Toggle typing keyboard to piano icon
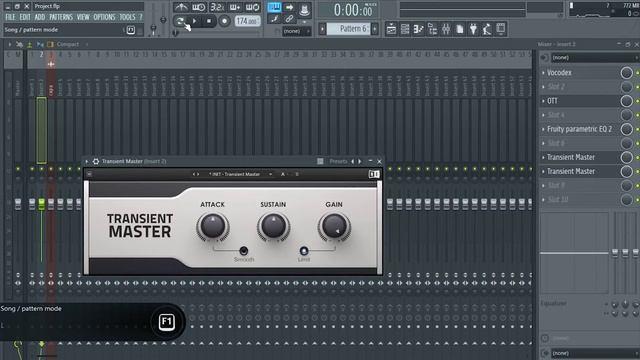Screen dimensions: 640x360 (274, 7)
